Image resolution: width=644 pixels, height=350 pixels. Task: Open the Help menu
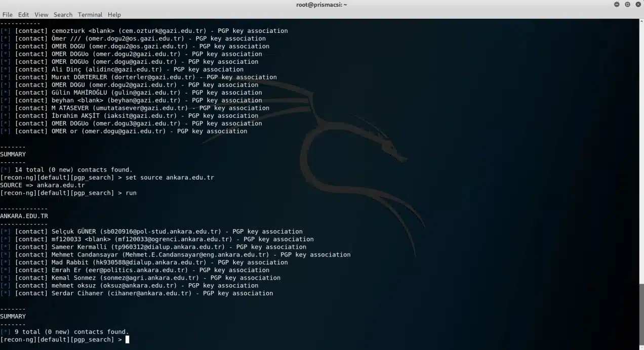pyautogui.click(x=114, y=15)
